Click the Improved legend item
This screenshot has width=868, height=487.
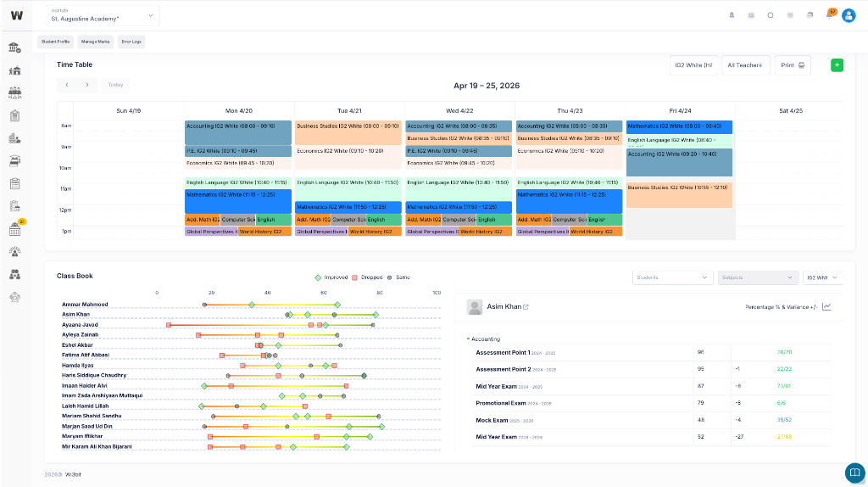(x=331, y=277)
